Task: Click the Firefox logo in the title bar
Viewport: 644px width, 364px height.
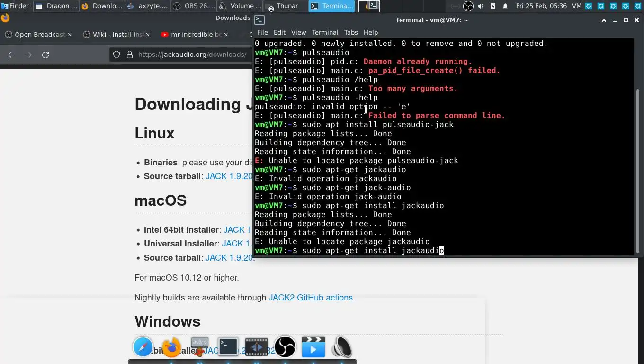Action: point(5,18)
